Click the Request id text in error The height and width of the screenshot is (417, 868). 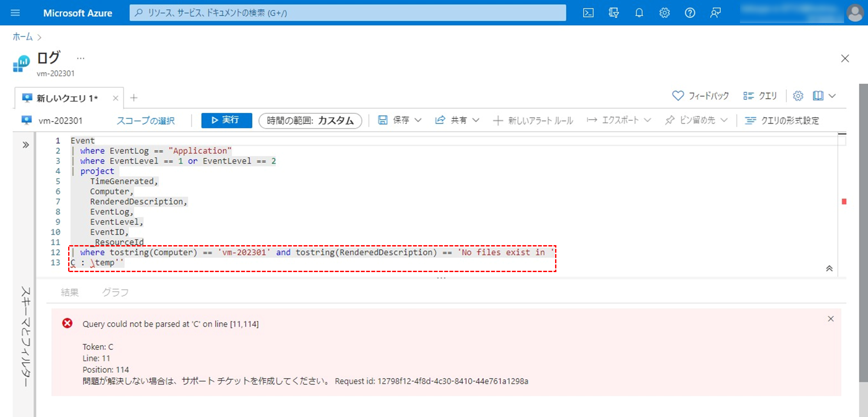tap(431, 381)
